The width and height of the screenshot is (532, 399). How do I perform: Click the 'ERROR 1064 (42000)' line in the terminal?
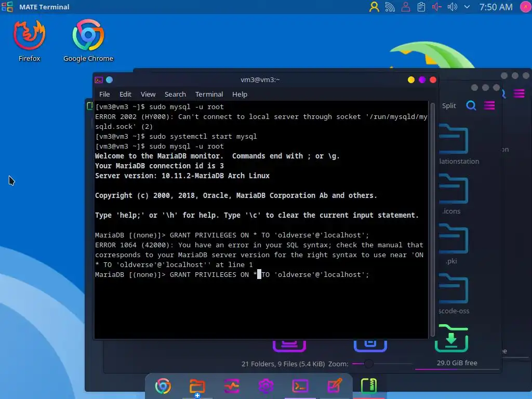(x=259, y=245)
